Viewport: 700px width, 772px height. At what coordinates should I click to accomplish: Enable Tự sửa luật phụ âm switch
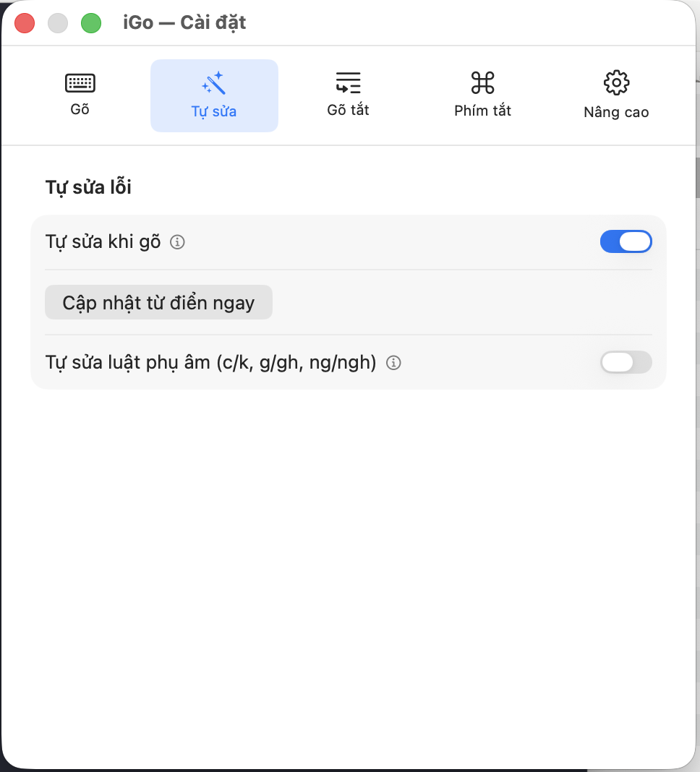[626, 362]
